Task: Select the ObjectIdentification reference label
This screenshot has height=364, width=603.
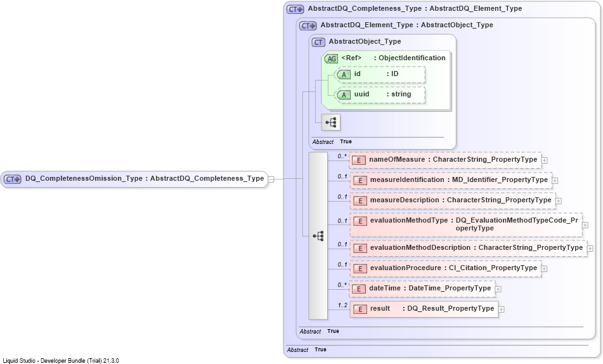Action: pos(393,58)
